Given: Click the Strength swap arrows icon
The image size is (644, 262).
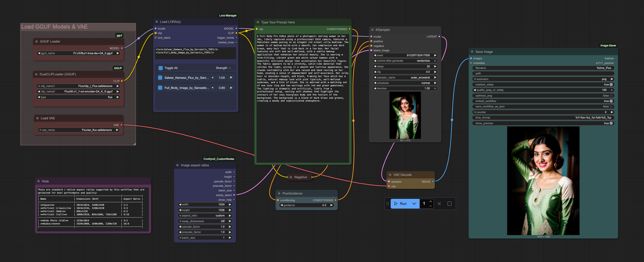Looking at the screenshot, I should (230, 68).
